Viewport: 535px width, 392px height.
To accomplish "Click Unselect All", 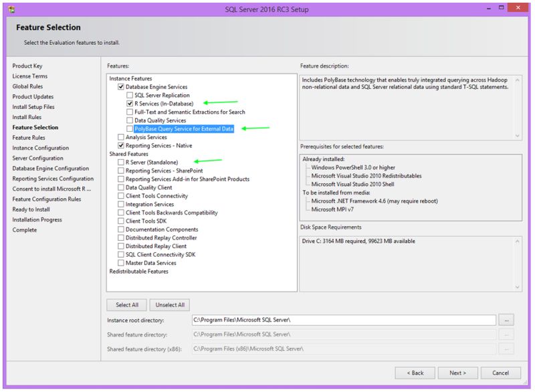I will point(170,305).
